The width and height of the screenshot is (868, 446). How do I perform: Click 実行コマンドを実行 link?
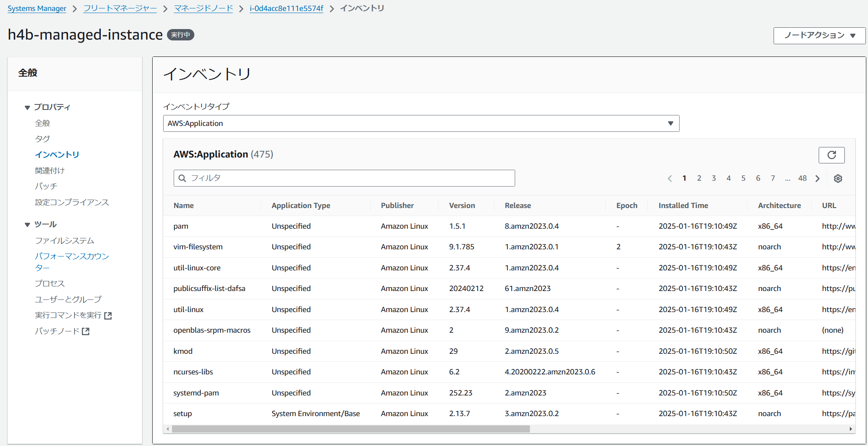[x=68, y=315]
